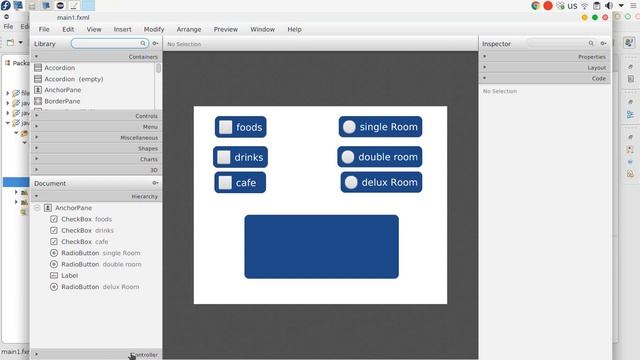Click the clipboard icon in top bar

coord(597,6)
